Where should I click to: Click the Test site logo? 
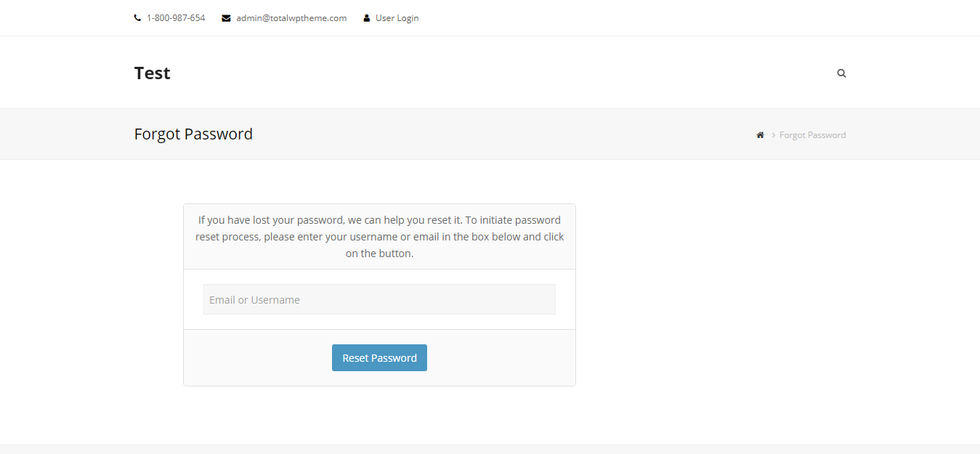[x=153, y=73]
